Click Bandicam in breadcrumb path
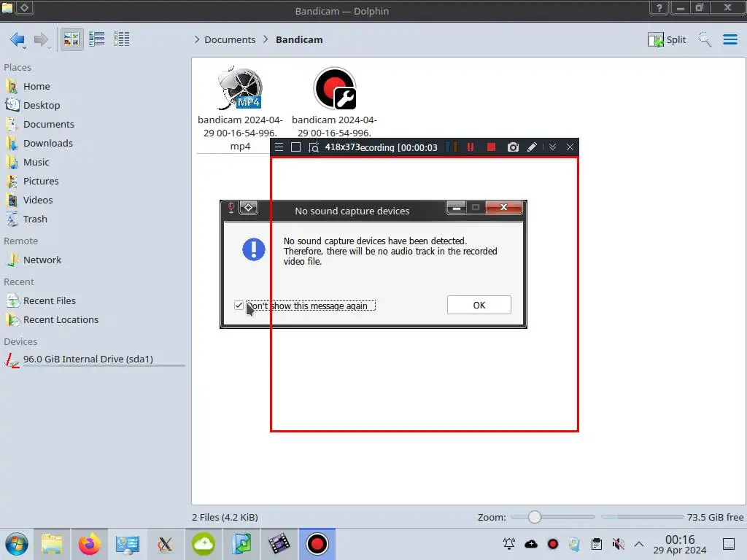 (299, 39)
